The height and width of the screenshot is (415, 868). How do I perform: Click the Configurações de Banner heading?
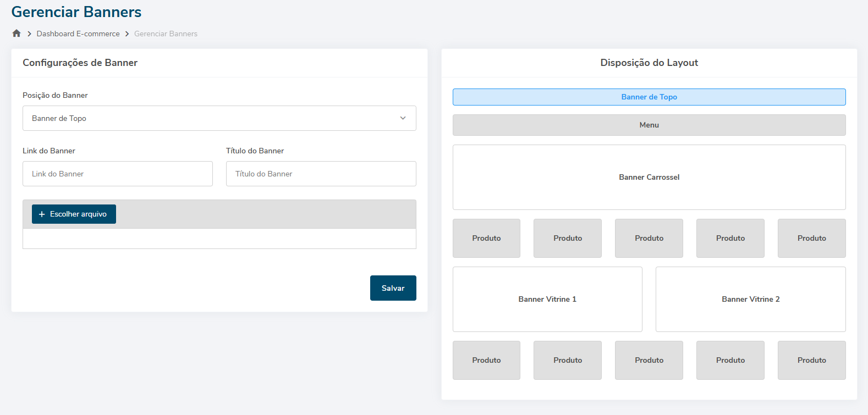pyautogui.click(x=80, y=63)
